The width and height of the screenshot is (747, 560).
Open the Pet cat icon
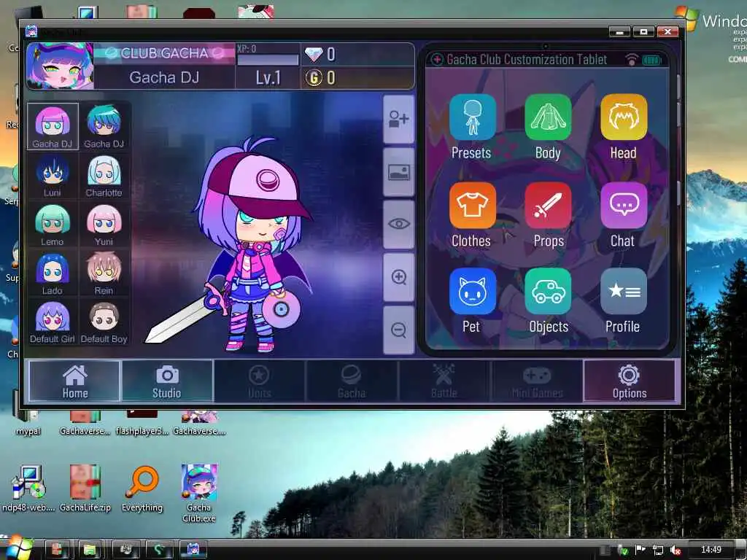[x=472, y=292]
